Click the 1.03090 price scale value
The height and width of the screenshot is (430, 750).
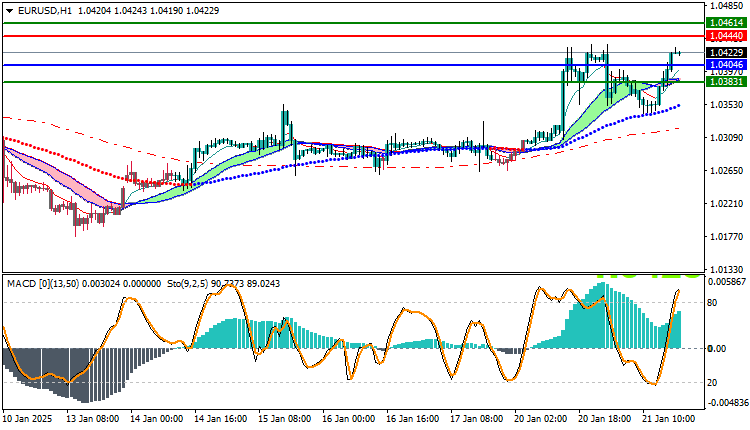coord(727,138)
